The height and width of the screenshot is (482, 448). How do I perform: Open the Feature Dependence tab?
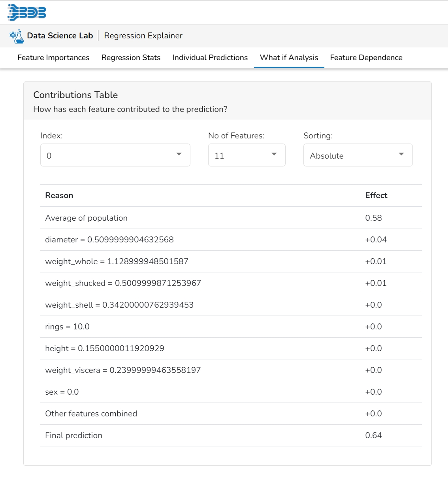coord(366,58)
